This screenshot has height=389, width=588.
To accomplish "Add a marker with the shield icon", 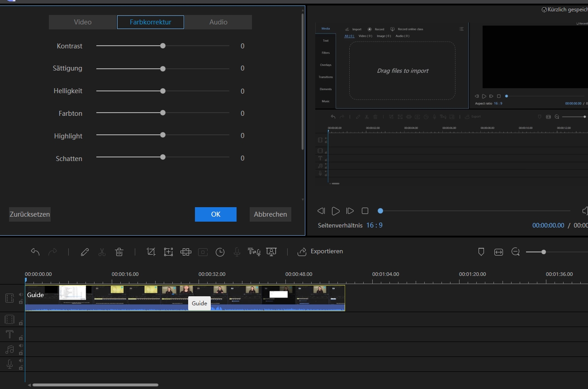I will pos(481,252).
